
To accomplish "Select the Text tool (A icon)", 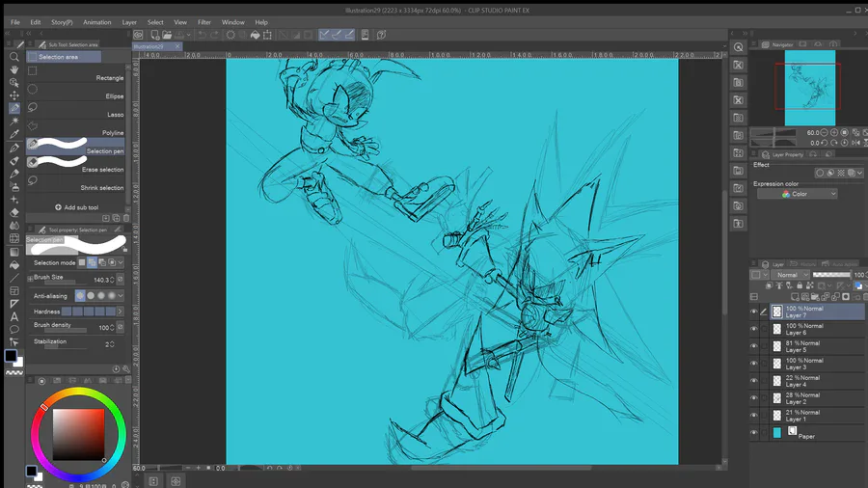I will [14, 316].
